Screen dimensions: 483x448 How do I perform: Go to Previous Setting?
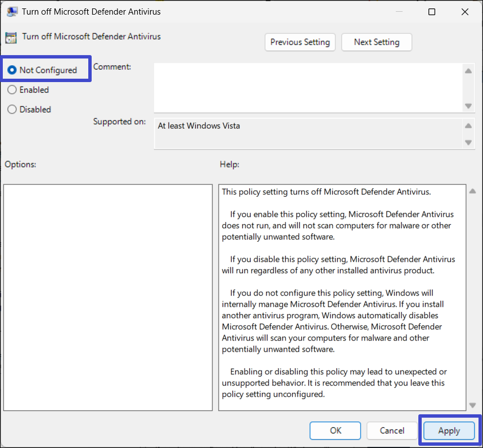point(300,42)
